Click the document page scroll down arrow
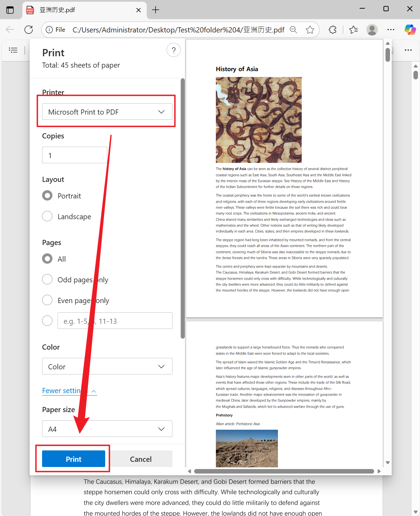Image resolution: width=420 pixels, height=516 pixels. 416,512
